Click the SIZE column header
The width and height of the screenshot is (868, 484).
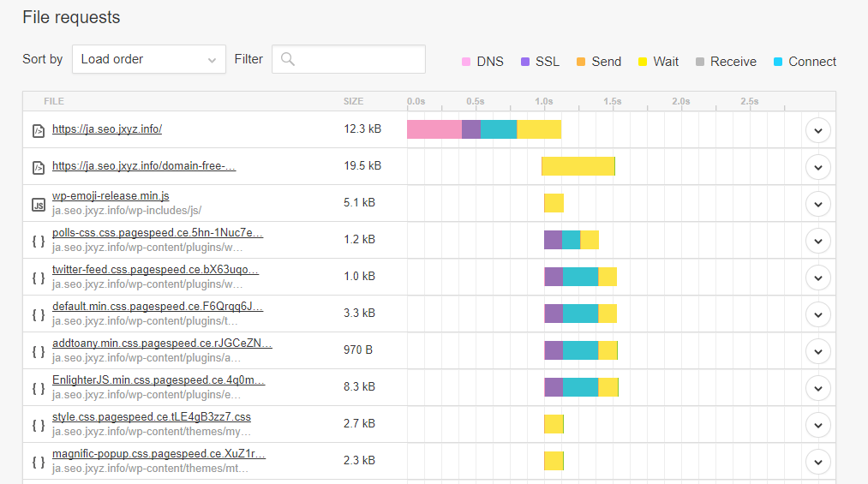point(353,101)
